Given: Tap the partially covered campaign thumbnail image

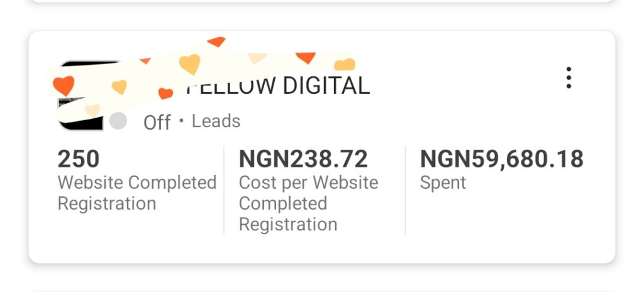Looking at the screenshot, I should pyautogui.click(x=81, y=96).
